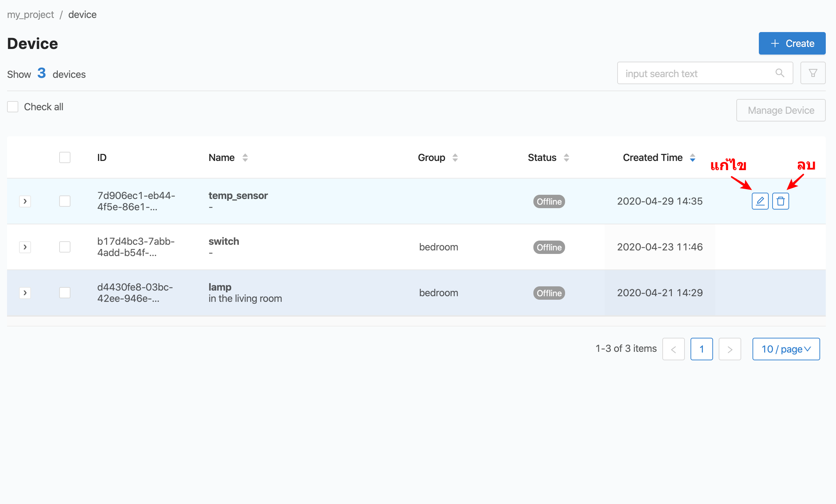Expand the switch device row
The width and height of the screenshot is (836, 504).
[x=24, y=247]
